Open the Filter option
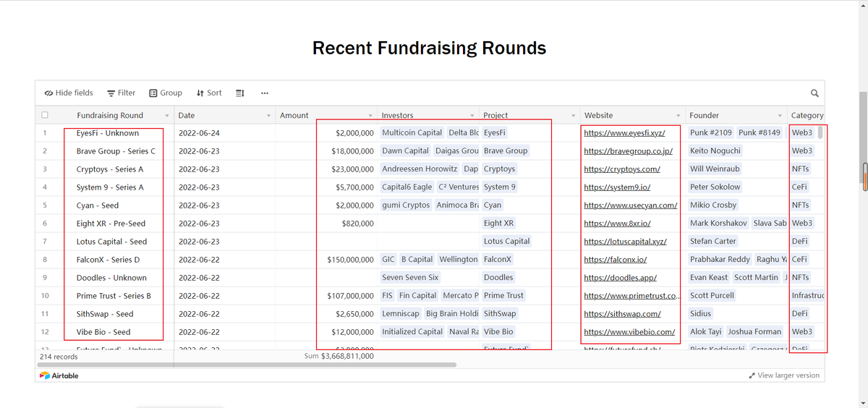Viewport: 868px width, 408px height. click(x=122, y=93)
